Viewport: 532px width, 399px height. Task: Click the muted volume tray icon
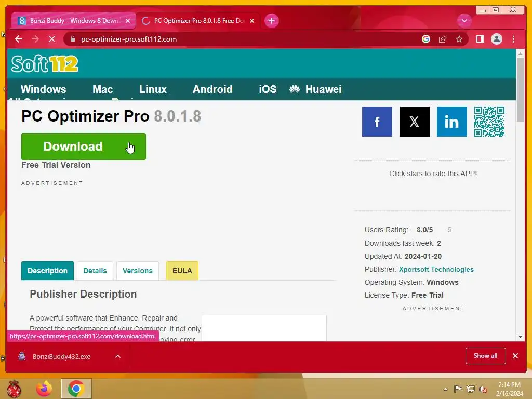(x=483, y=389)
